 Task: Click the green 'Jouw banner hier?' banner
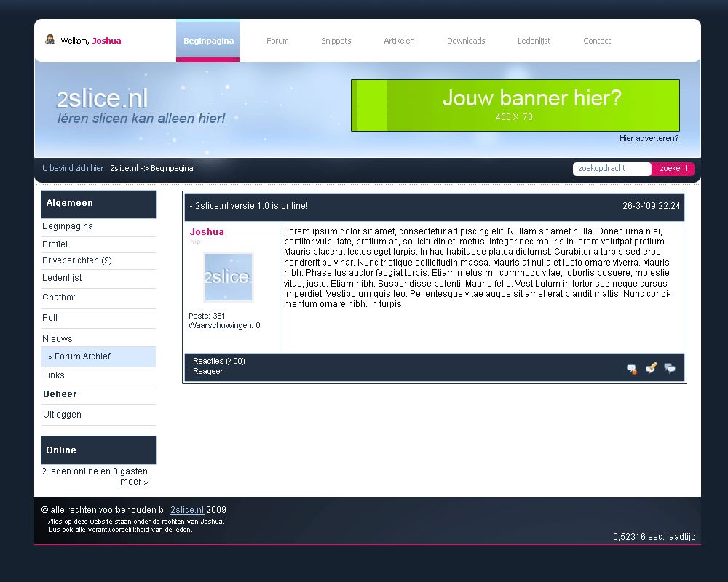tap(515, 105)
